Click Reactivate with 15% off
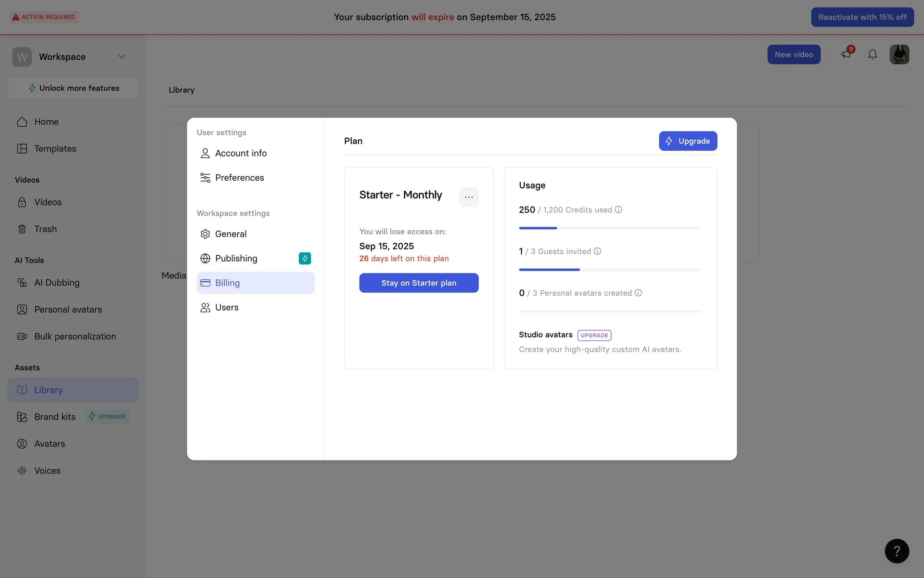This screenshot has height=578, width=924. (x=862, y=17)
